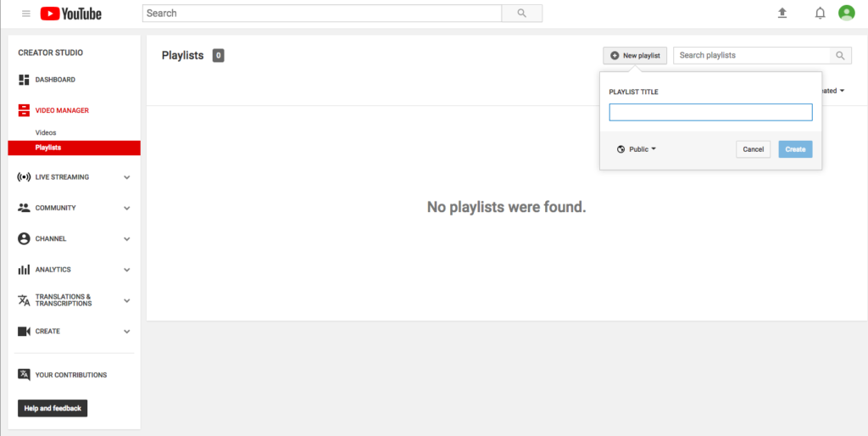Click the blue Create button
Image resolution: width=868 pixels, height=436 pixels.
[795, 149]
